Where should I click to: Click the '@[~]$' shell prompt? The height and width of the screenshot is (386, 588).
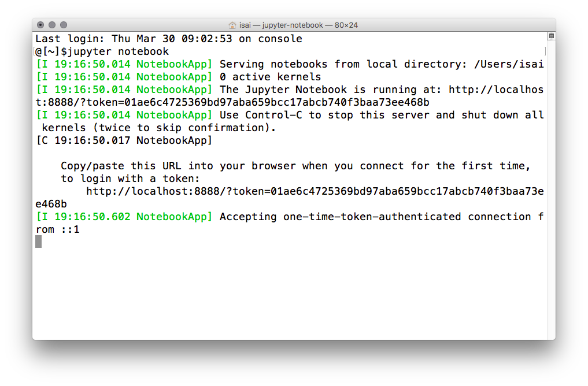[51, 51]
